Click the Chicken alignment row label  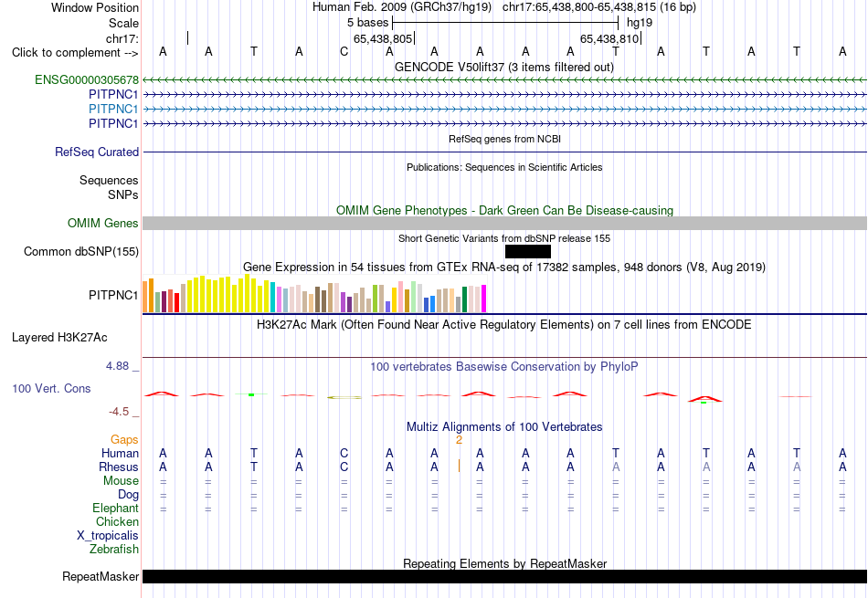click(x=117, y=521)
